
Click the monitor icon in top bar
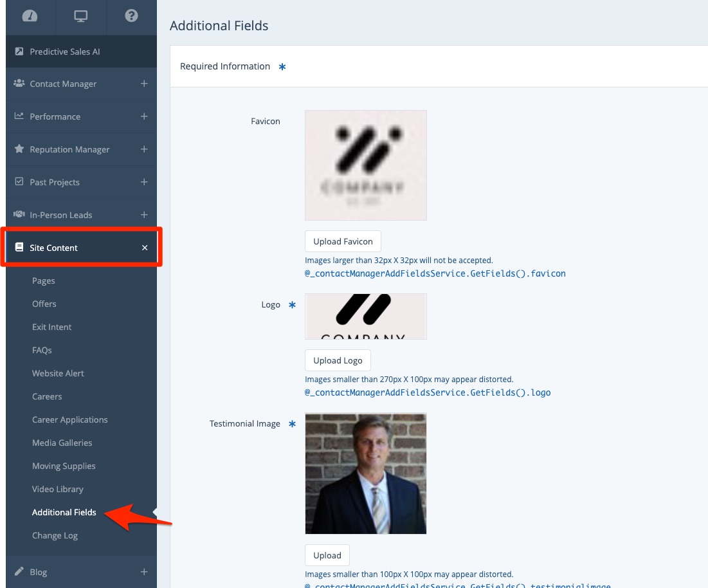pyautogui.click(x=80, y=16)
